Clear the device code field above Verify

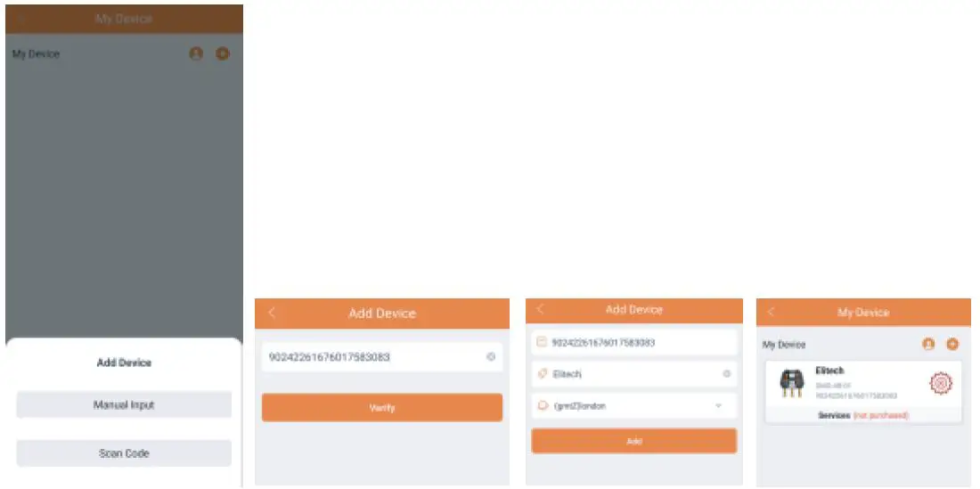(x=491, y=357)
